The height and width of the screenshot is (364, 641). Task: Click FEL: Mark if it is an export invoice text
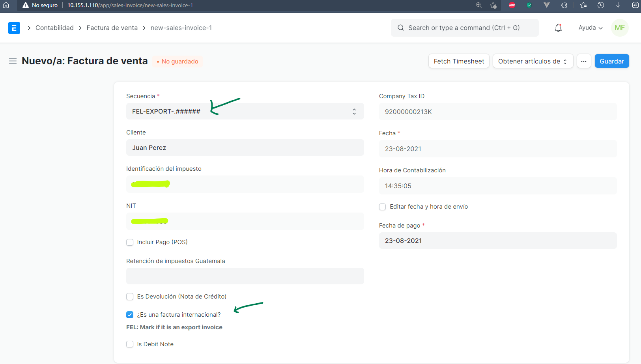(x=174, y=327)
